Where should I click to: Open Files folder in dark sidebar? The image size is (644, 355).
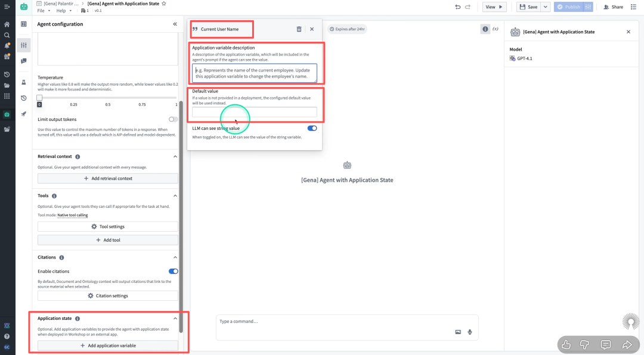7,85
